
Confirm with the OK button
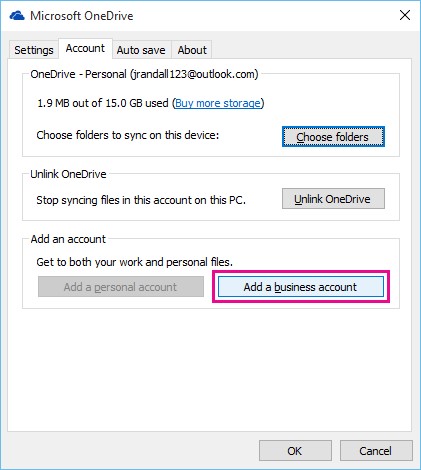pyautogui.click(x=295, y=451)
